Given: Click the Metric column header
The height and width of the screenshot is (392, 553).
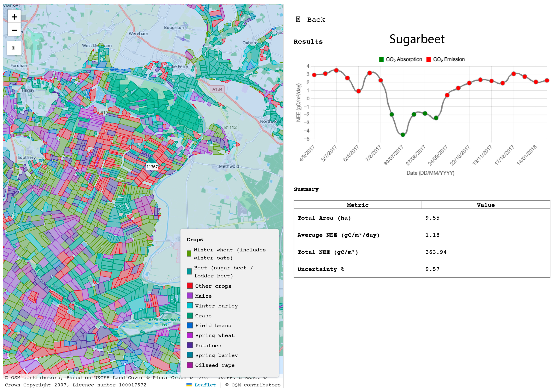Looking at the screenshot, I should pyautogui.click(x=357, y=205).
